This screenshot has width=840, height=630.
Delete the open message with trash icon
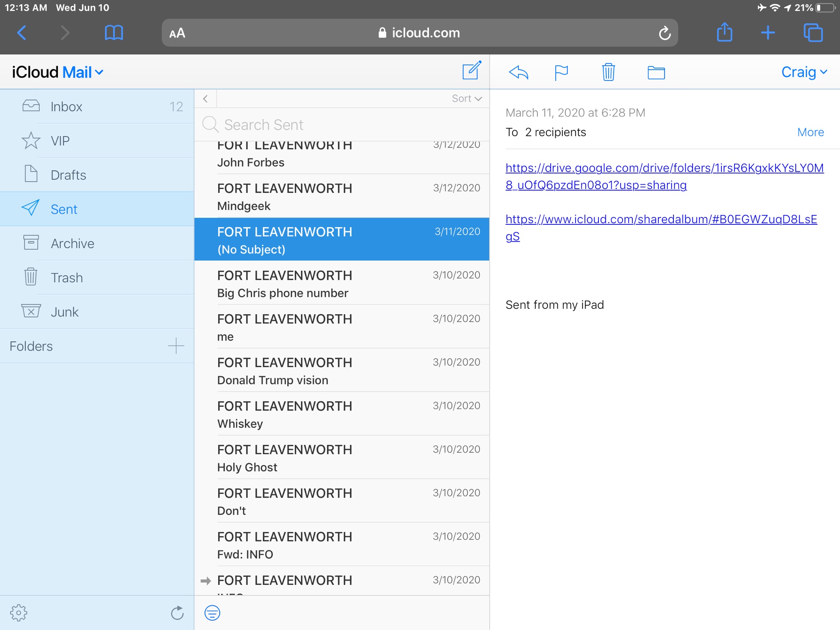(608, 72)
